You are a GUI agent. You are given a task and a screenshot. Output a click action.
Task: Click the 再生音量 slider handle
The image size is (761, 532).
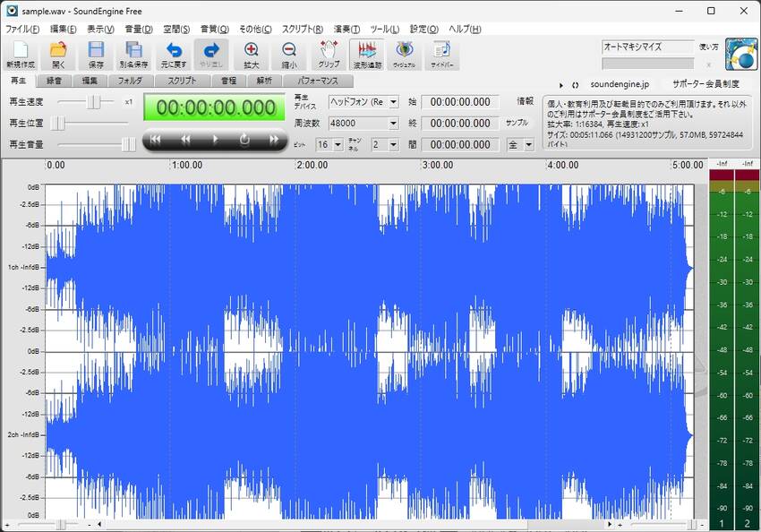point(129,145)
